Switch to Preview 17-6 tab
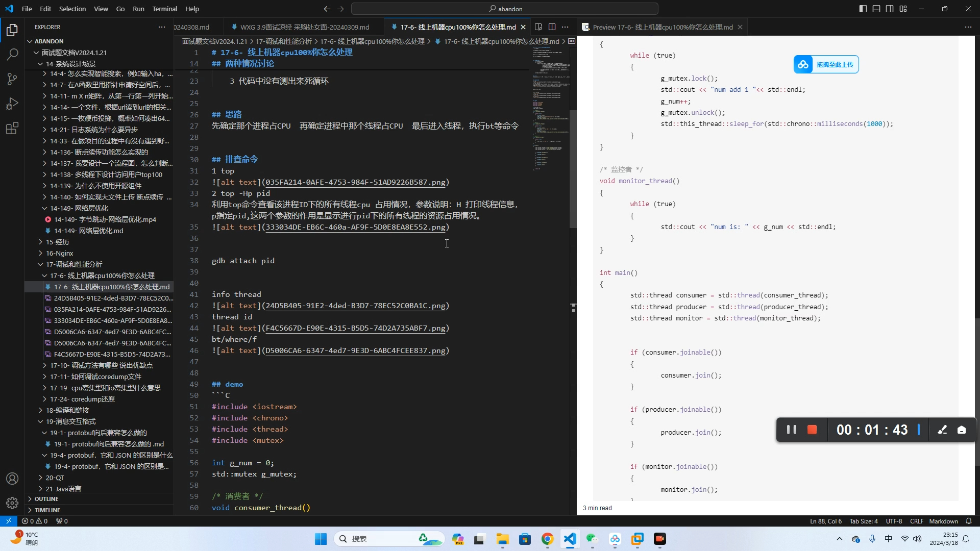 pyautogui.click(x=662, y=27)
